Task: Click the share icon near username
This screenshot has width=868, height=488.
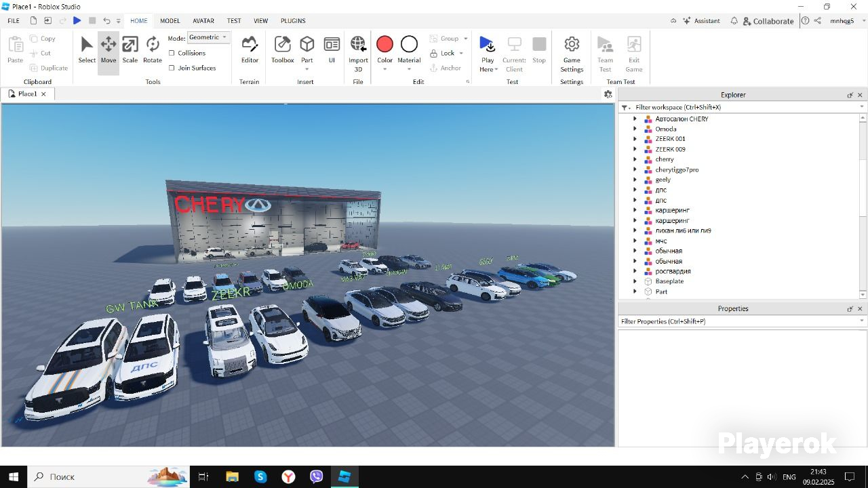Action: click(x=818, y=21)
